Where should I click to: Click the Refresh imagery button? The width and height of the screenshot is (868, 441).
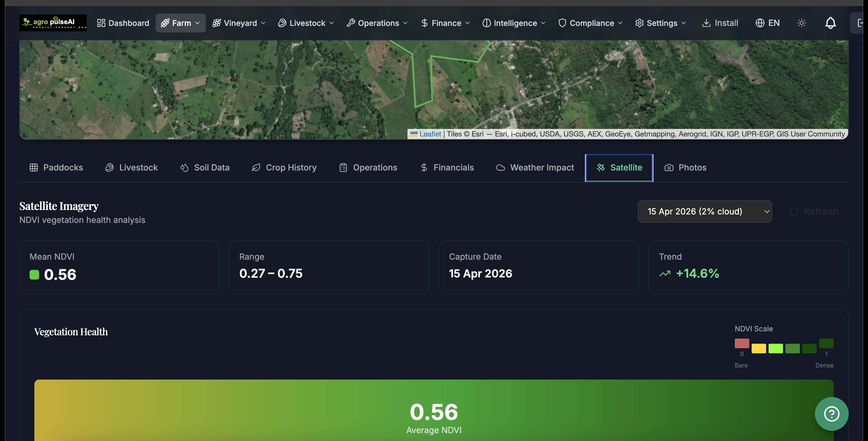[814, 211]
